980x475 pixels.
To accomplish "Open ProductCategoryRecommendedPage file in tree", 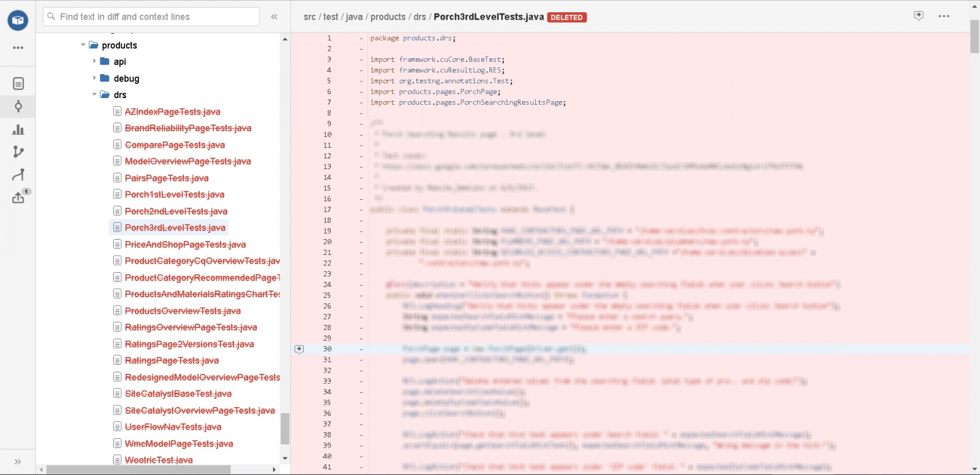I will 202,278.
